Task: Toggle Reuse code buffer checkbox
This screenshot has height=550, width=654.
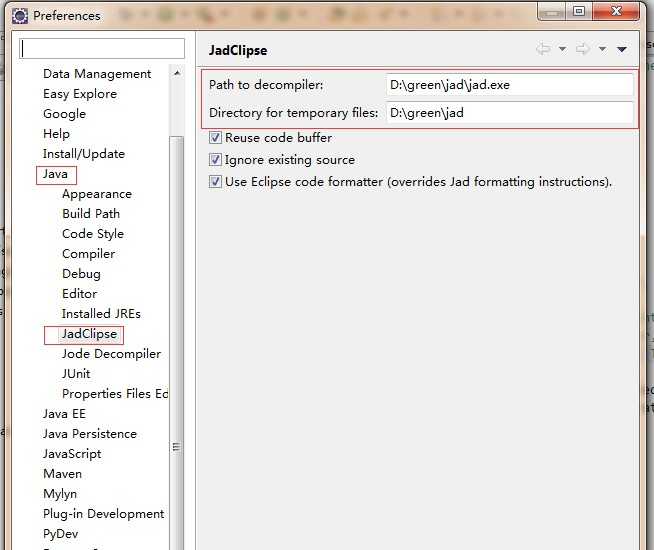Action: pos(215,138)
